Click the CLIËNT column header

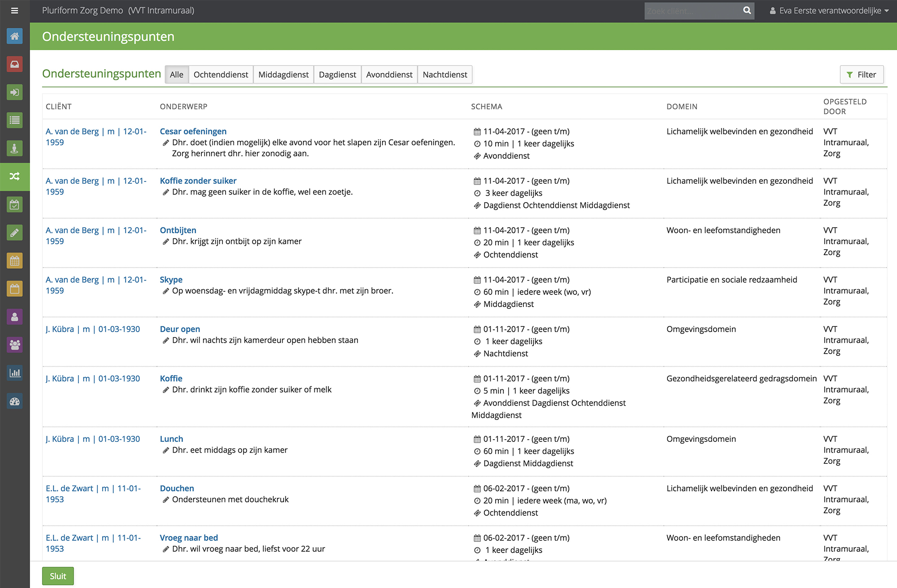tap(58, 107)
